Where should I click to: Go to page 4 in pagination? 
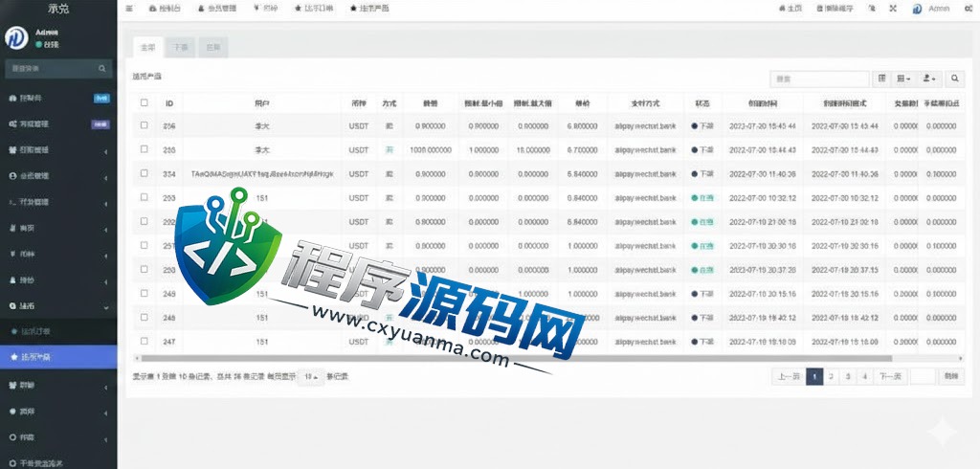864,376
